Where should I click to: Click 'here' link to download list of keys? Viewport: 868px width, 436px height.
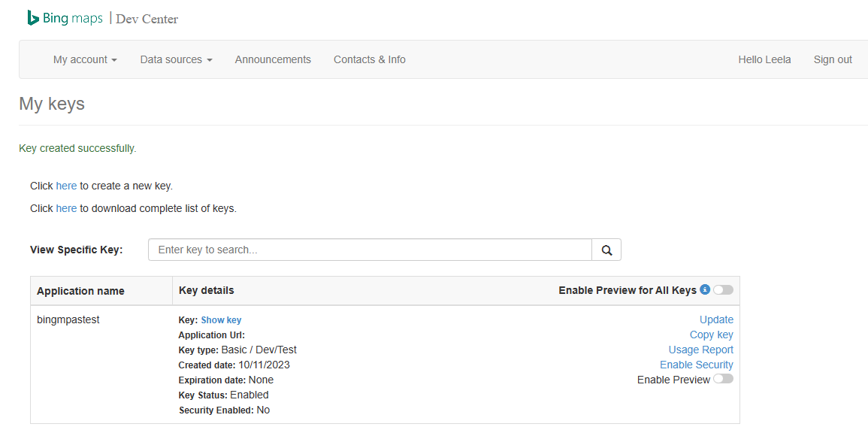[x=66, y=208]
